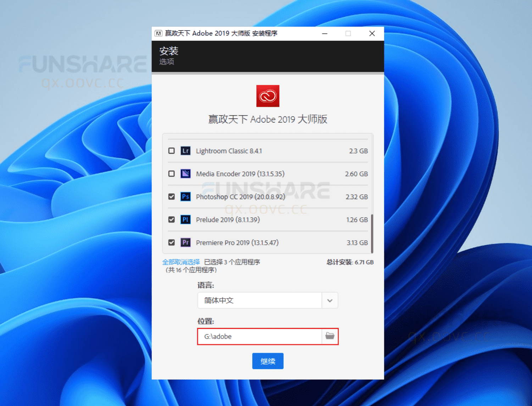Check the Lightroom Classic 8.4.1 checkbox
The width and height of the screenshot is (532, 406).
pos(172,151)
